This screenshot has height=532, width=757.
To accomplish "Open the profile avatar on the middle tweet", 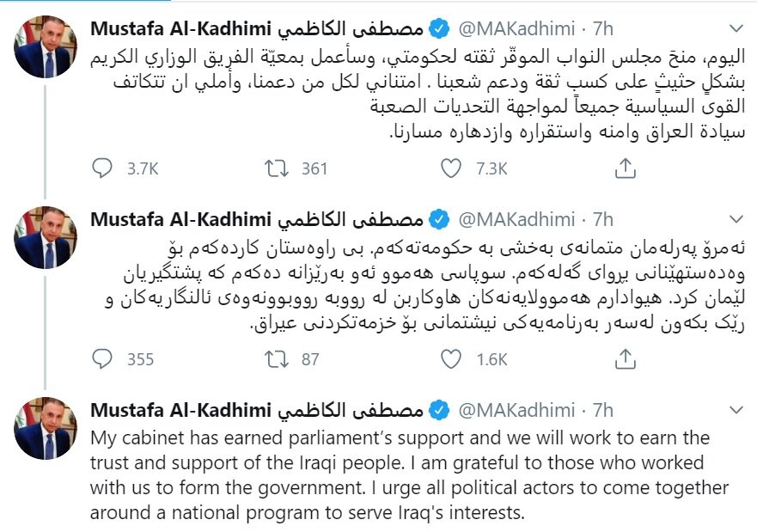I will click(x=46, y=238).
